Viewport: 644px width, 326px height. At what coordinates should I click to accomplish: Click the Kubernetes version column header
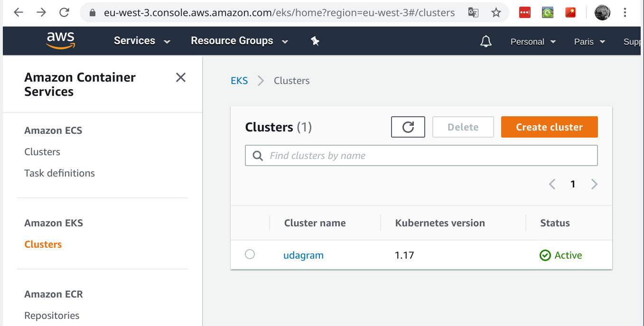tap(440, 223)
